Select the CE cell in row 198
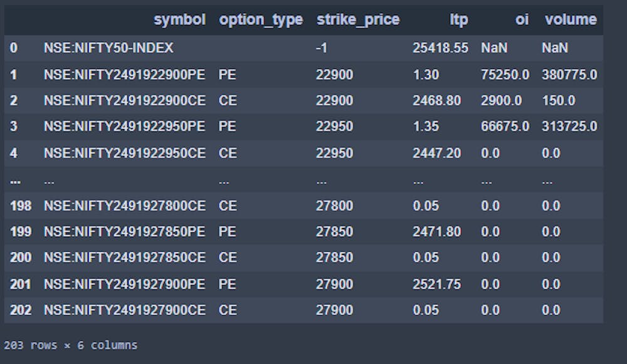This screenshot has width=627, height=364. (x=228, y=205)
